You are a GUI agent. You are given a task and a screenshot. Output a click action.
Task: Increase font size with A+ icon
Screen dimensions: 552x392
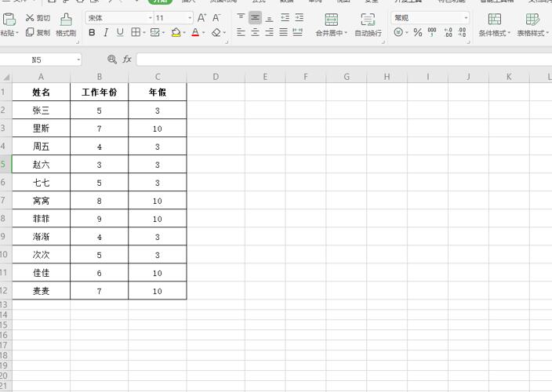tap(202, 17)
